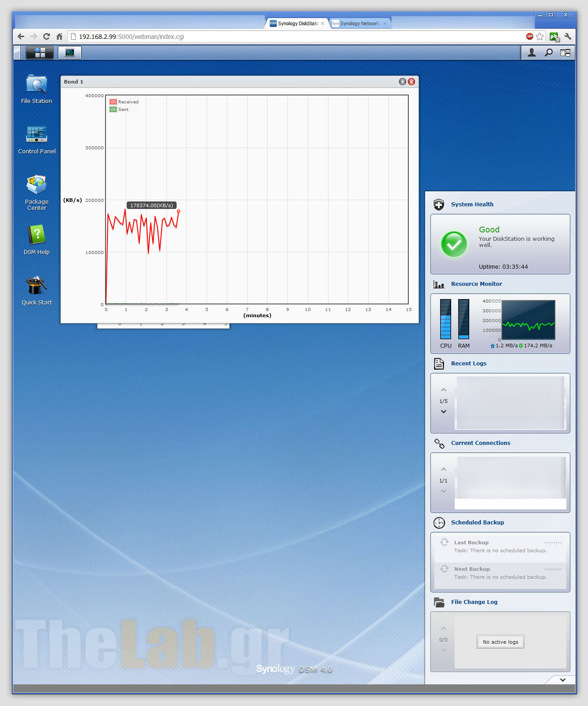
Task: Launch Package Center from desktop
Action: tap(37, 185)
